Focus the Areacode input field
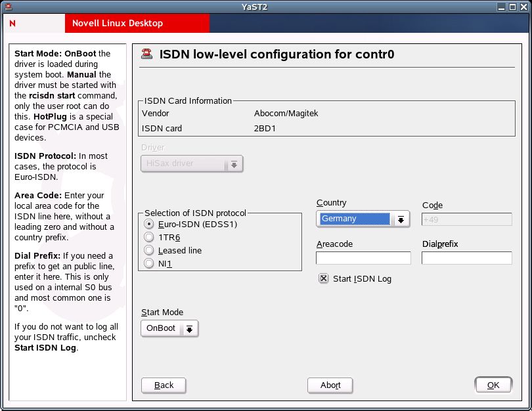This screenshot has width=532, height=411. click(x=363, y=258)
